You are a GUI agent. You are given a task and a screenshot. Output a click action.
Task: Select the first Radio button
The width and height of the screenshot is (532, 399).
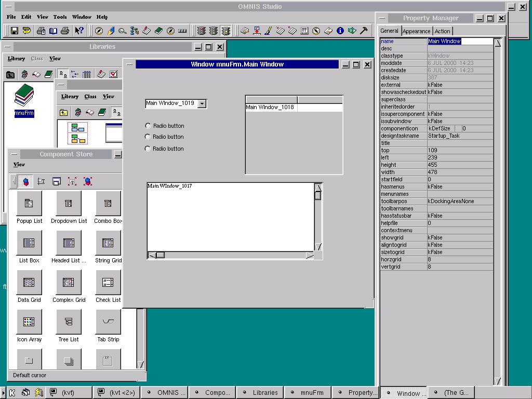[x=148, y=126]
